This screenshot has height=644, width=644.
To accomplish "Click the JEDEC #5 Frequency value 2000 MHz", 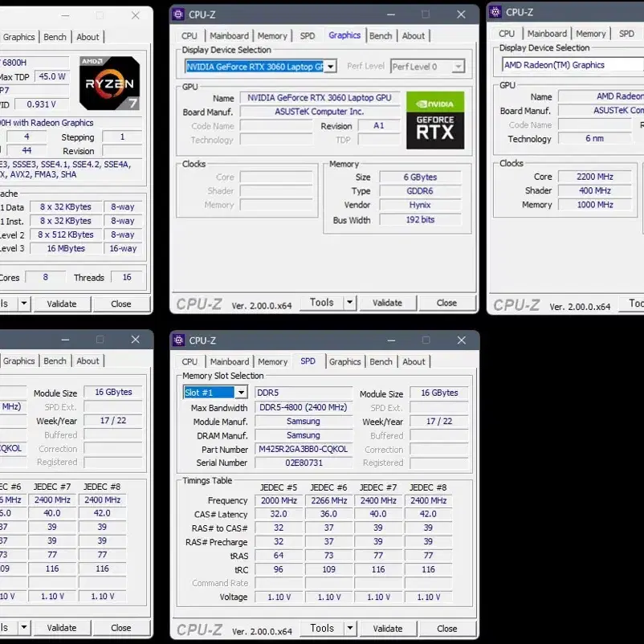I will [279, 500].
